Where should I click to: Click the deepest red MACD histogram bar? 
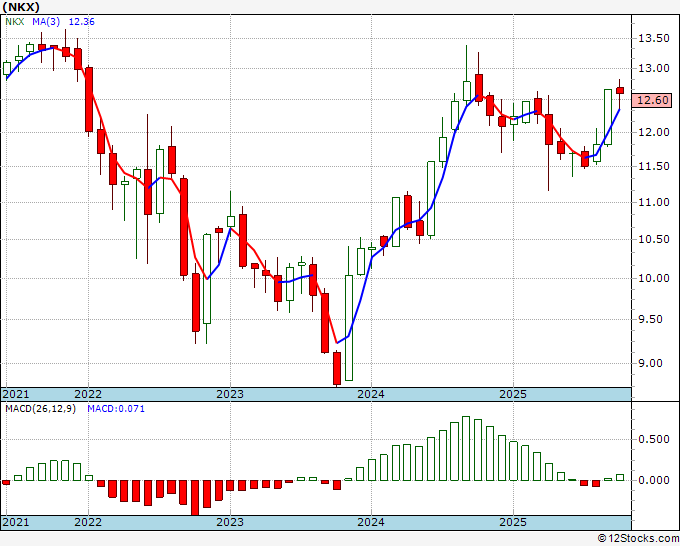tap(195, 498)
